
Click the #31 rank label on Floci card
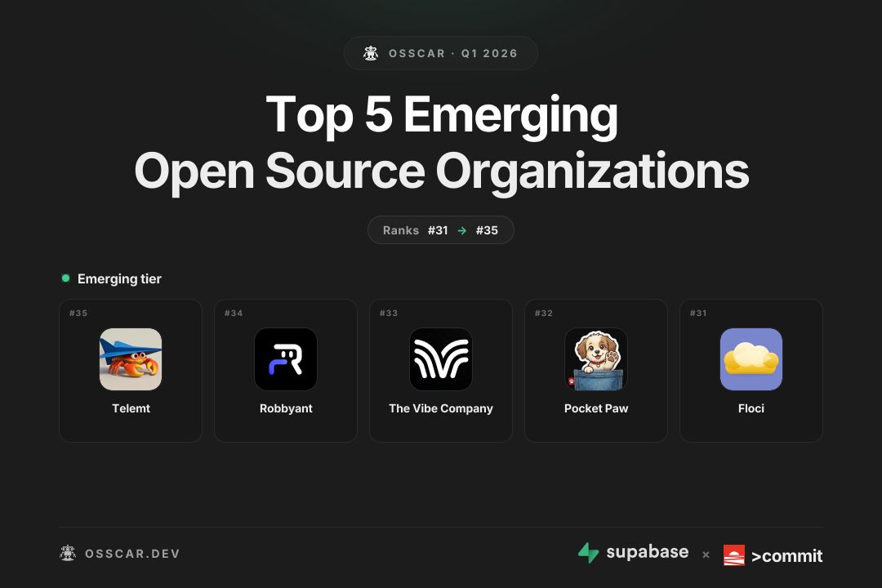pyautogui.click(x=698, y=313)
